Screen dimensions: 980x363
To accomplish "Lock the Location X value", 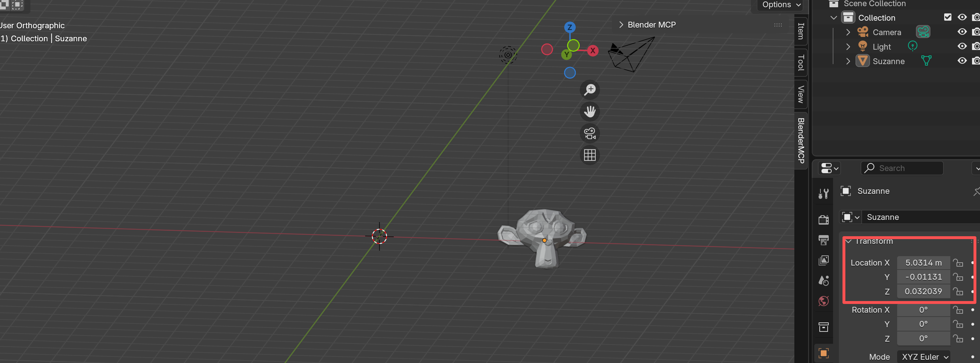I will point(958,262).
